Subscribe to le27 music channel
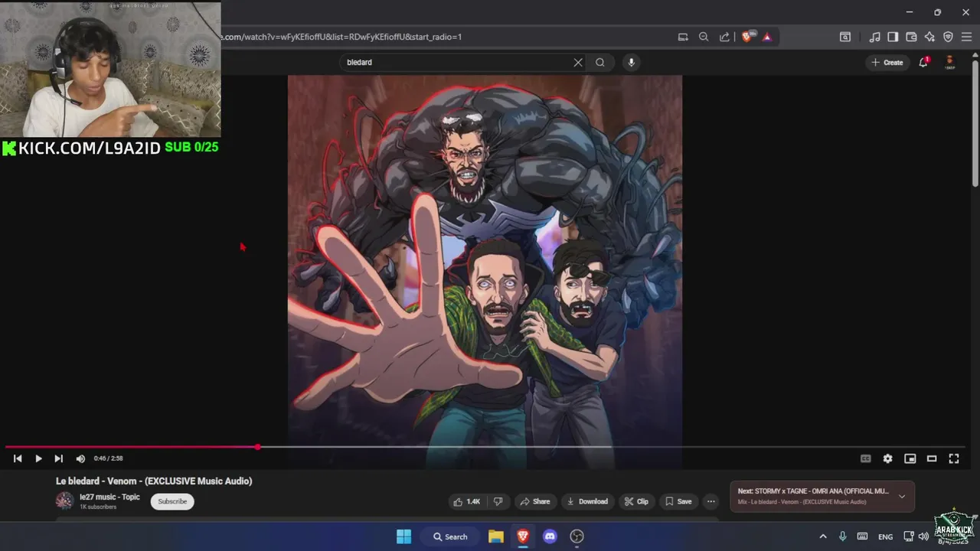This screenshot has height=551, width=980. (x=172, y=501)
